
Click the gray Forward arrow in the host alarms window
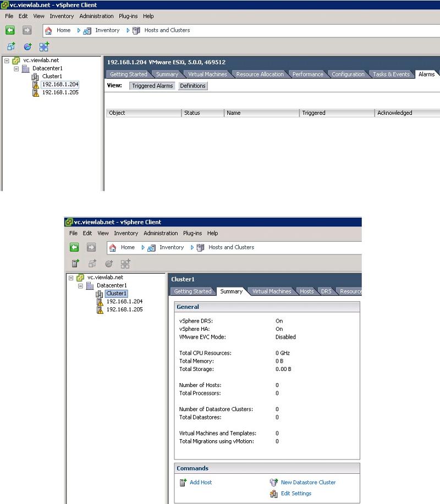(27, 30)
